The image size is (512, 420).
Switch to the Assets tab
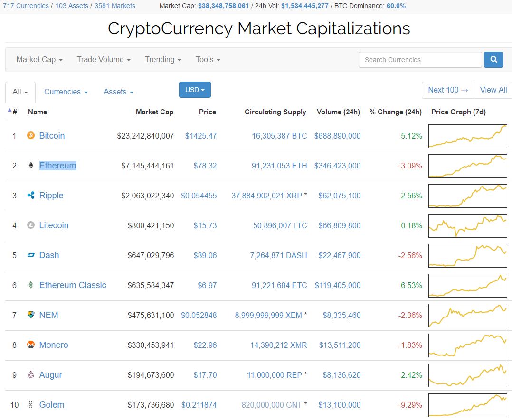(x=118, y=92)
